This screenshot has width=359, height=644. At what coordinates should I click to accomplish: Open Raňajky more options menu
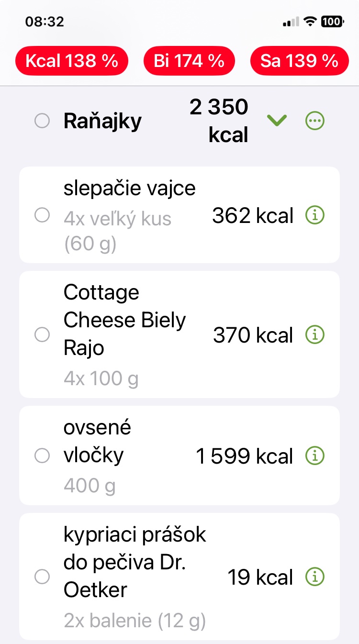click(314, 121)
